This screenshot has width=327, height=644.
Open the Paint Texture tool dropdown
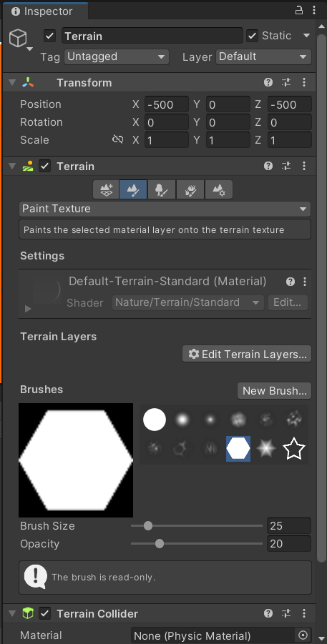click(165, 209)
